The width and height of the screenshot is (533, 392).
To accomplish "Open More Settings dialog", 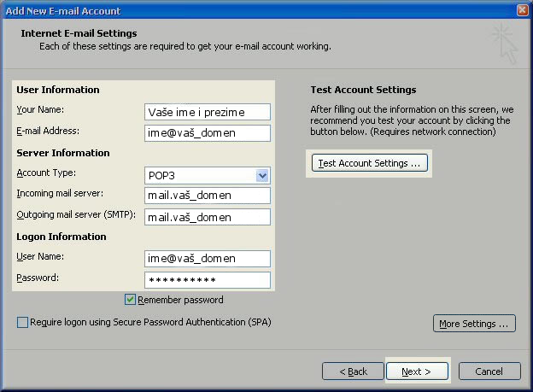I will [474, 324].
